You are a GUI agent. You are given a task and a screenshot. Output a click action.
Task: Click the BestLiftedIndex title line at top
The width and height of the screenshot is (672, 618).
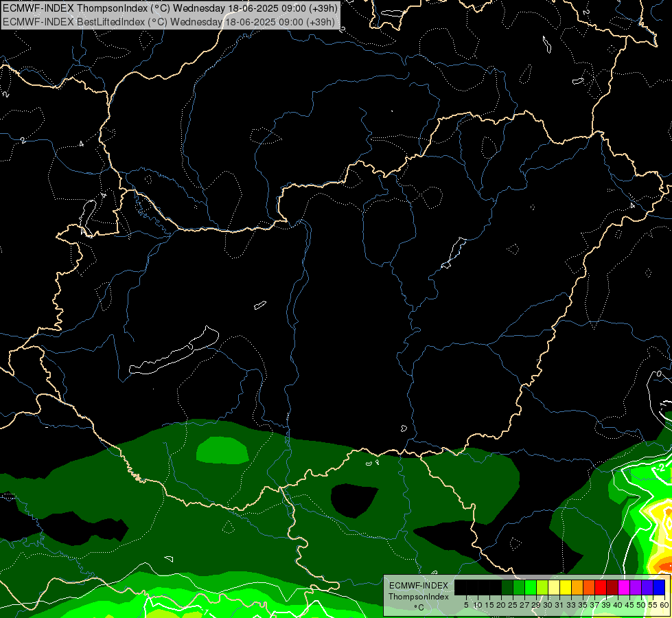click(x=168, y=22)
